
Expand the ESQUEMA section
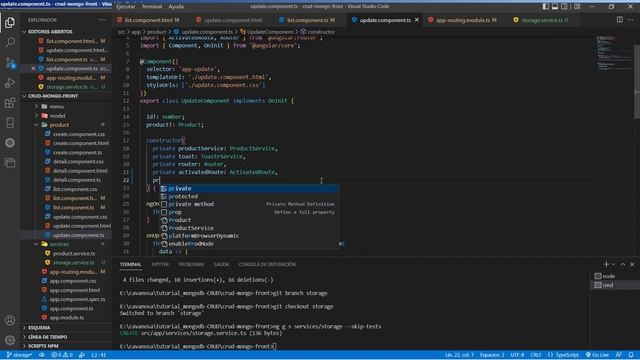(x=39, y=328)
